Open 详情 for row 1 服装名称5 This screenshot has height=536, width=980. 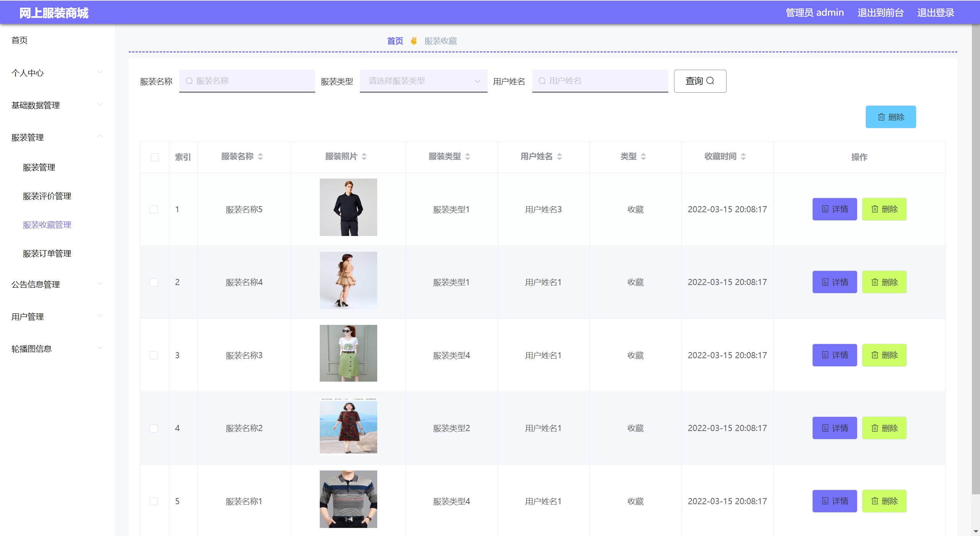[834, 209]
